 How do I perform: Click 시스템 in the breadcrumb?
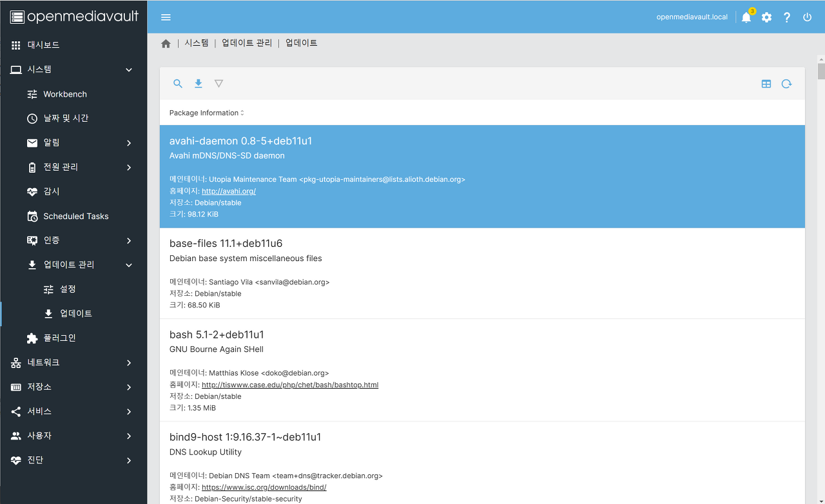[x=197, y=43]
